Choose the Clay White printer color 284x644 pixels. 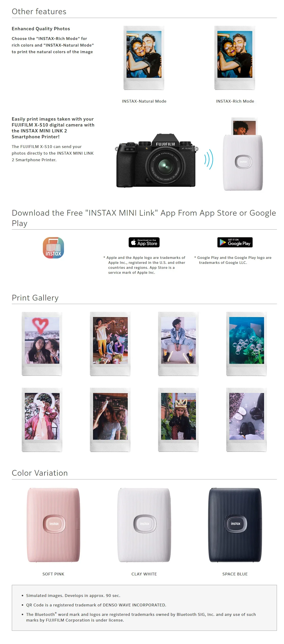point(144,525)
